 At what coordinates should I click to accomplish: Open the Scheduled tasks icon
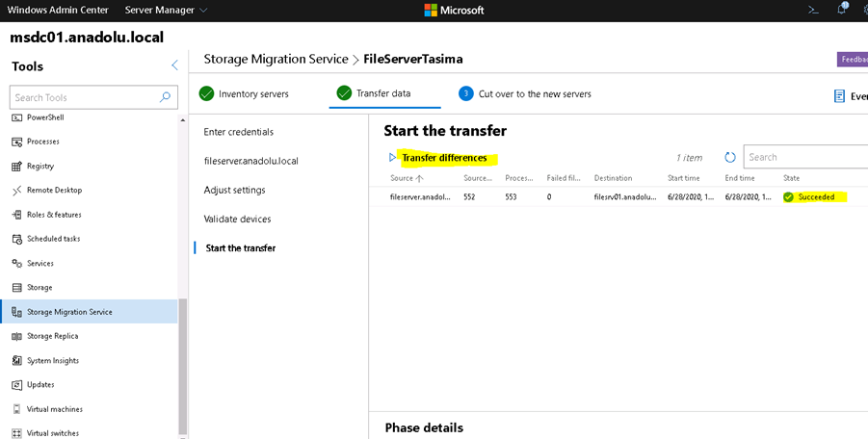tap(16, 239)
